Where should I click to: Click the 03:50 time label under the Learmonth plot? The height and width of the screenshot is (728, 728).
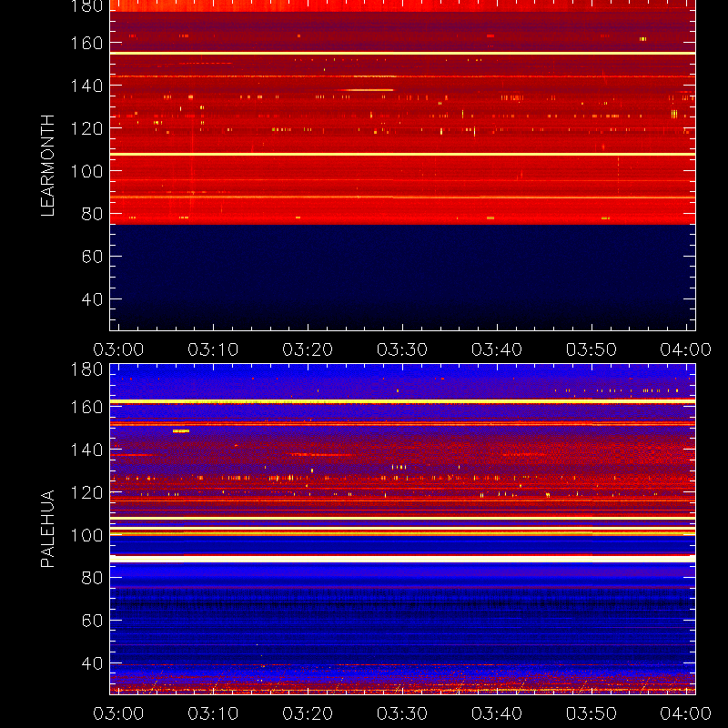591,349
